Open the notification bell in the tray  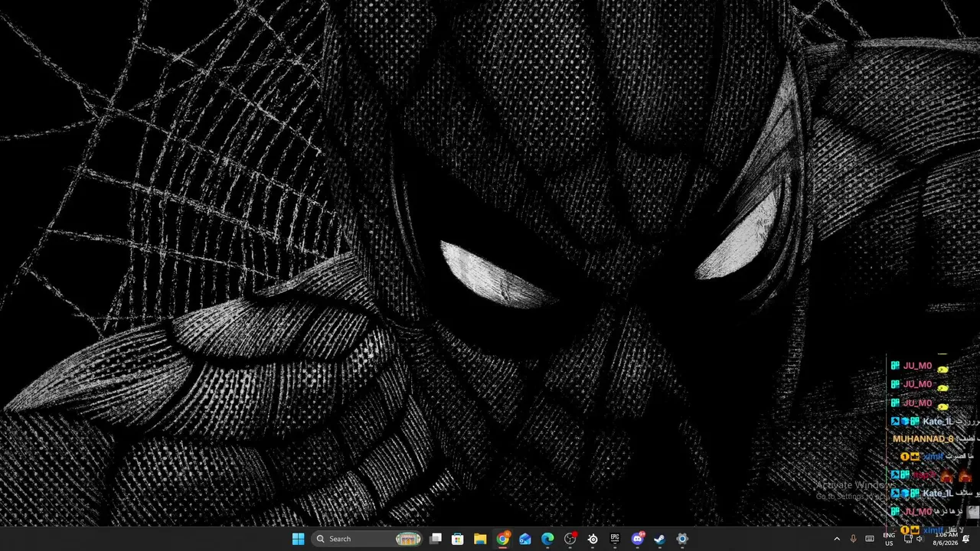tap(966, 539)
